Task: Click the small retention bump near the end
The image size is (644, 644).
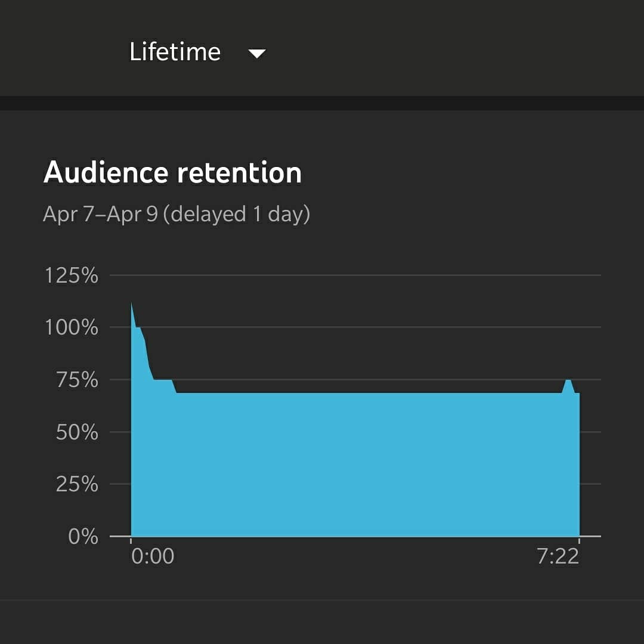Action: [568, 380]
